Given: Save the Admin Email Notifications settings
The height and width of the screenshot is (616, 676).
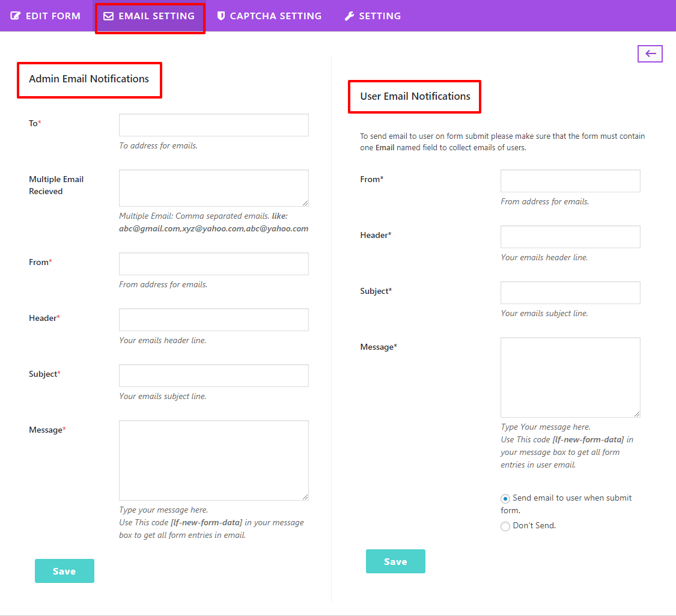Looking at the screenshot, I should tap(64, 571).
